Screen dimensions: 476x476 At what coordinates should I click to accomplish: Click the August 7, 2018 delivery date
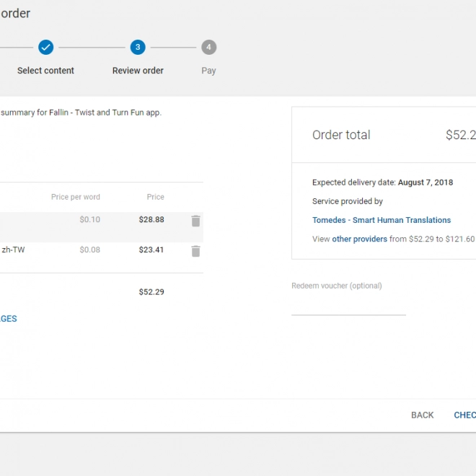click(426, 182)
